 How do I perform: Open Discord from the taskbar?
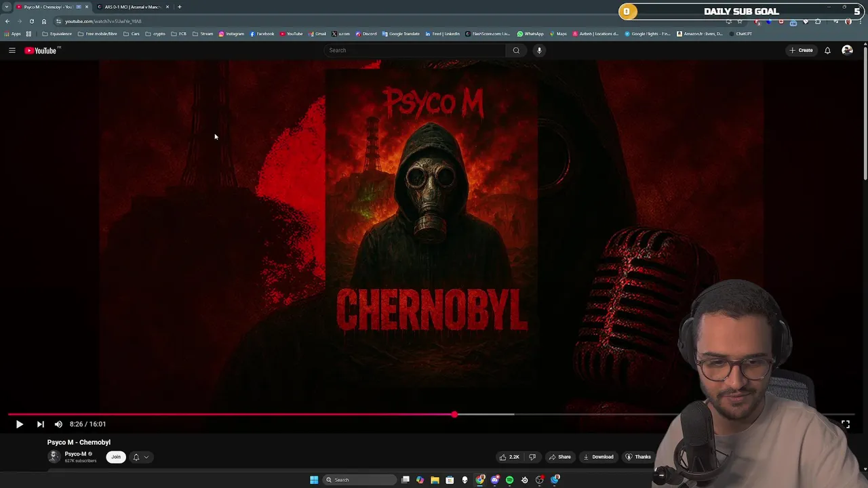point(495,480)
